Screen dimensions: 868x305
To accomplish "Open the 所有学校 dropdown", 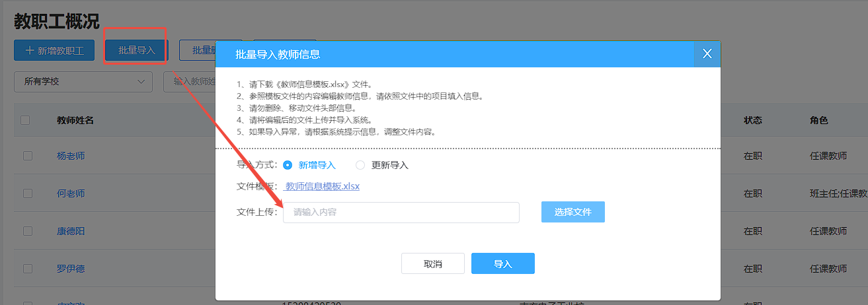I will [83, 82].
